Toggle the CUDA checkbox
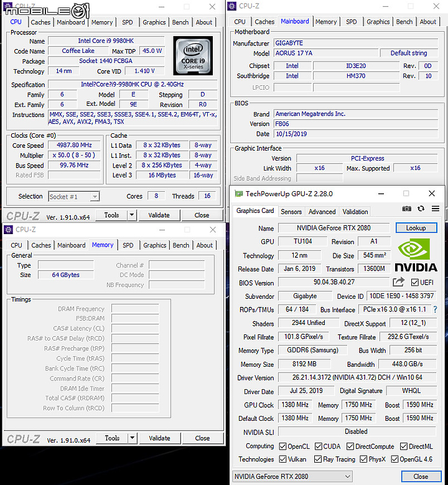The image size is (448, 485). coord(319,446)
